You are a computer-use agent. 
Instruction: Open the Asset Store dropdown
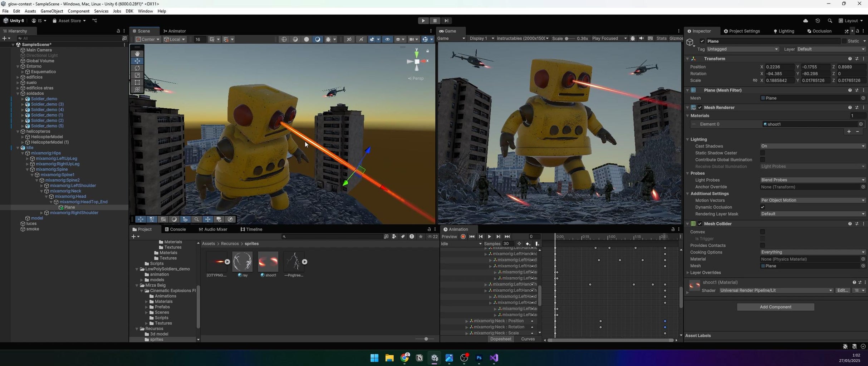(x=69, y=21)
